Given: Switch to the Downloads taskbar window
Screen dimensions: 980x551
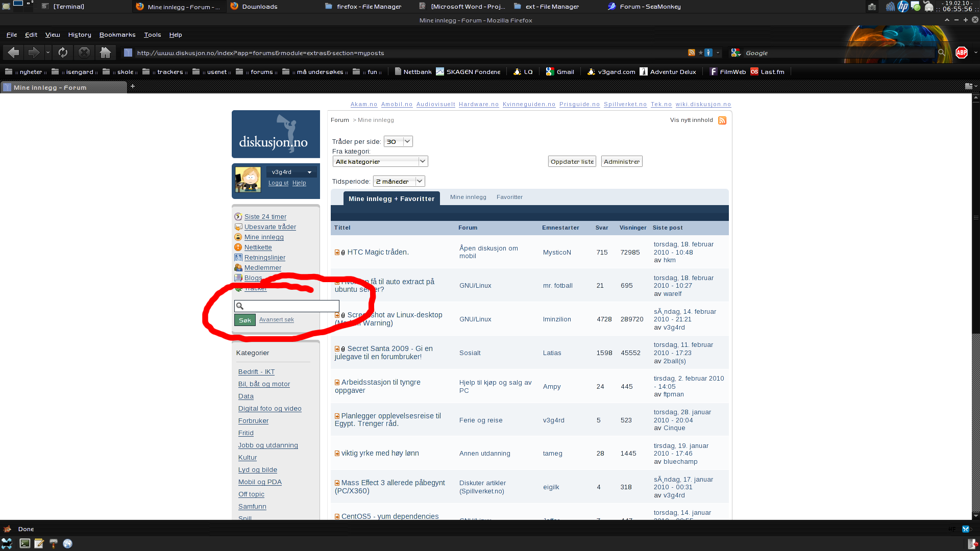Looking at the screenshot, I should point(254,7).
